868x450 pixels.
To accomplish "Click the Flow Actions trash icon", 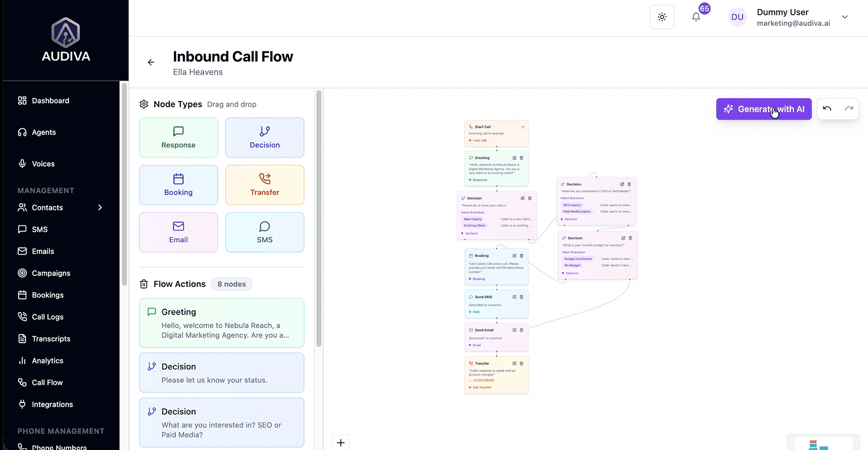I will click(144, 284).
